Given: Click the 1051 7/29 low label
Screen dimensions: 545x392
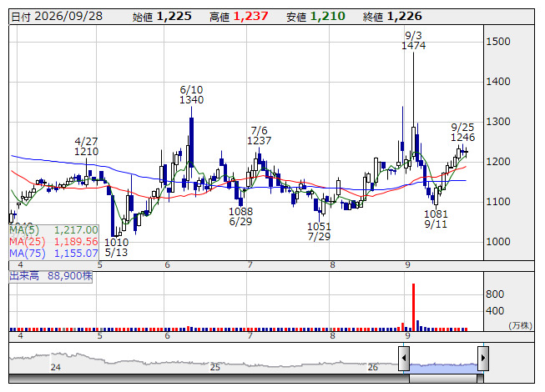Looking at the screenshot, I should 319,232.
